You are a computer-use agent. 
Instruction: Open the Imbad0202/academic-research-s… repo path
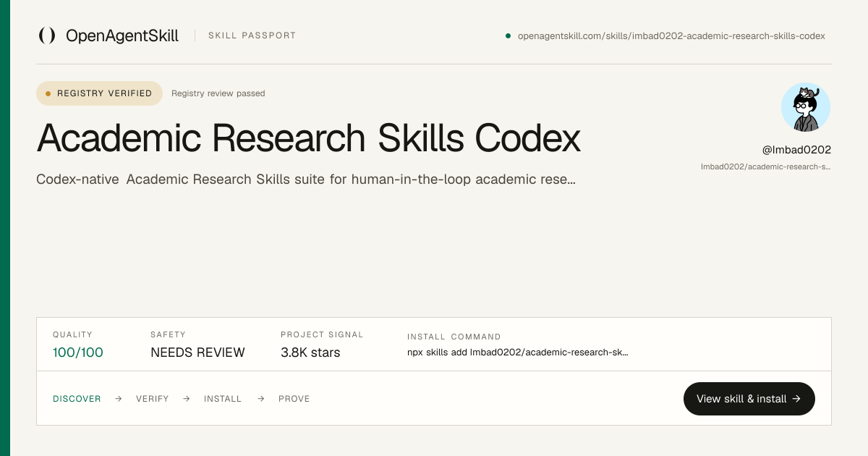(766, 166)
